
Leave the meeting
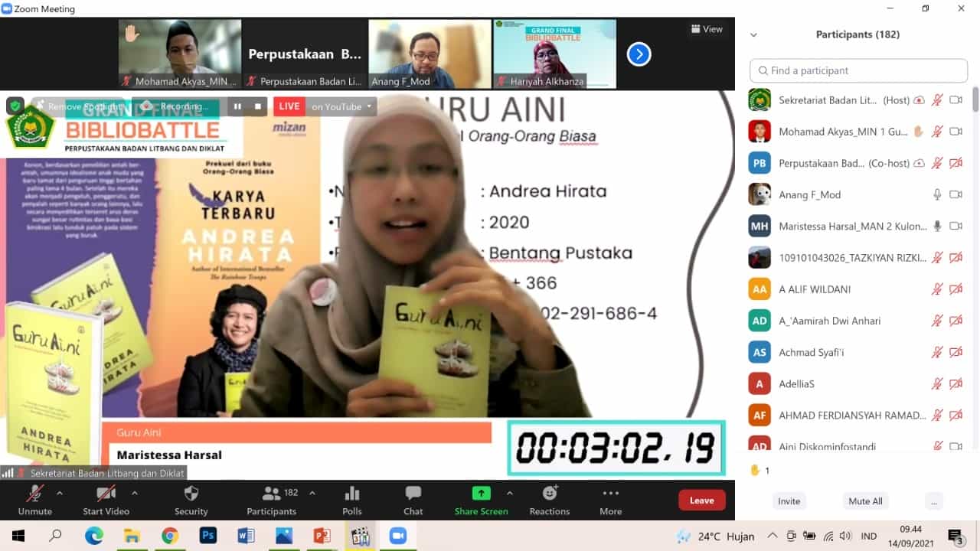tap(702, 500)
